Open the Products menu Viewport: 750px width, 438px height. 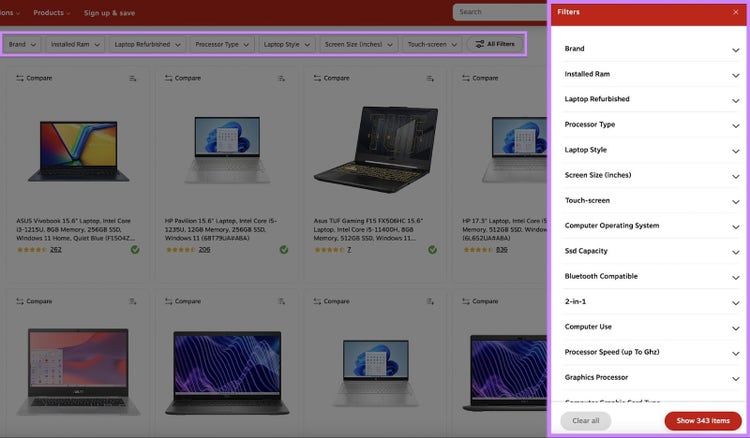tap(52, 13)
